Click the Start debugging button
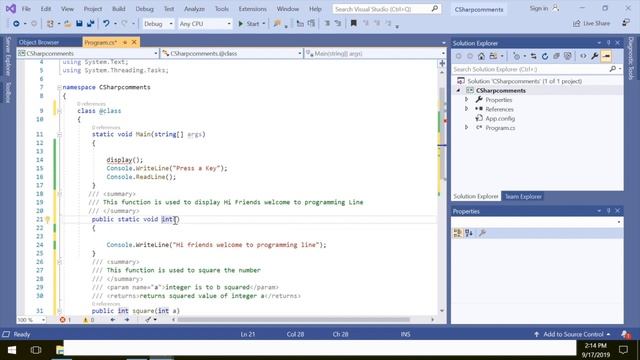The image size is (640, 360). (x=249, y=24)
